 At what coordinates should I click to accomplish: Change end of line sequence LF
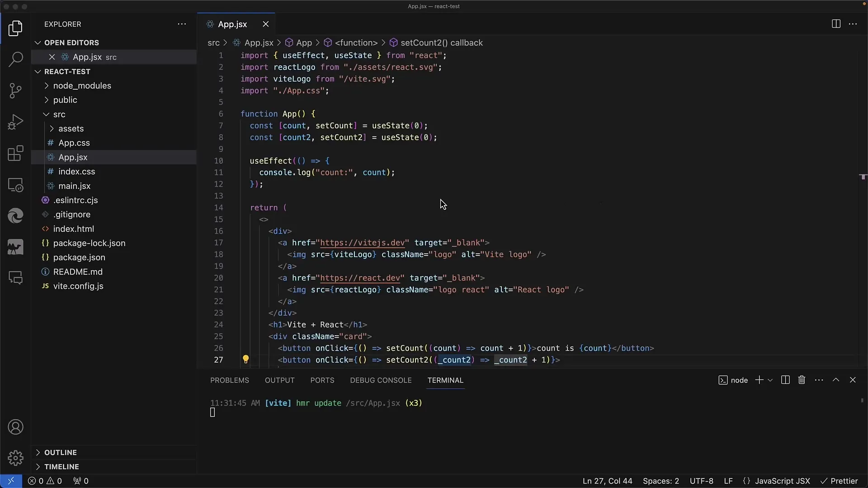(728, 481)
